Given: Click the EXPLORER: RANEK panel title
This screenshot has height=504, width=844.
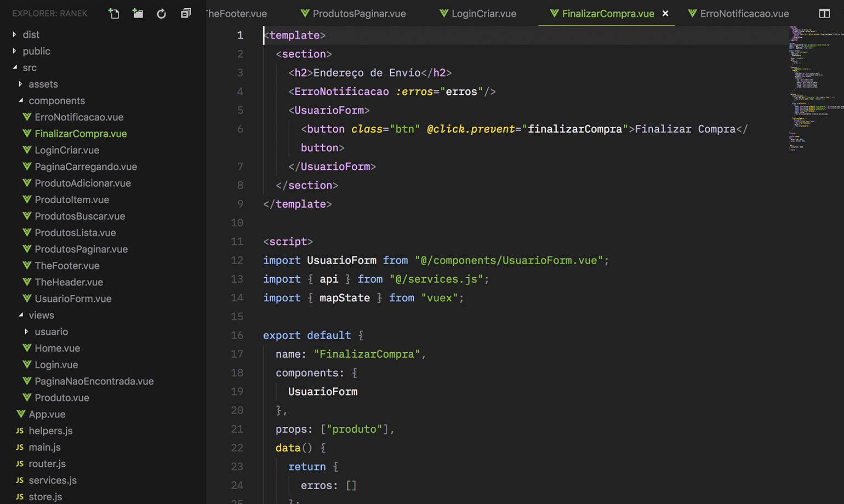Looking at the screenshot, I should point(50,14).
